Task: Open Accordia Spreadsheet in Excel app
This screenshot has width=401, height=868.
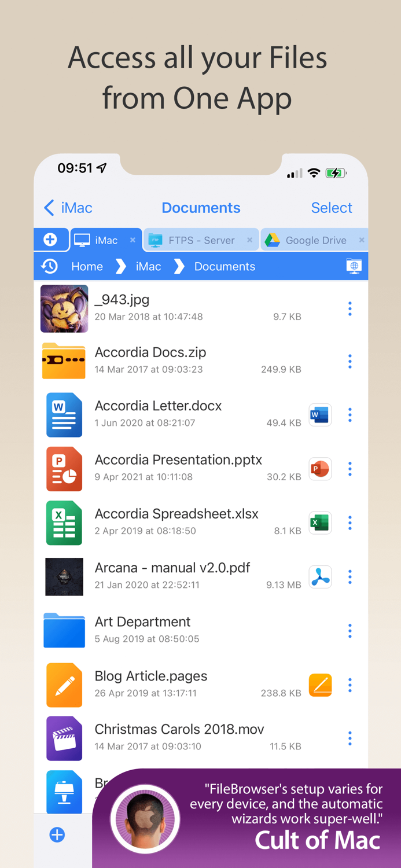Action: pos(320,523)
